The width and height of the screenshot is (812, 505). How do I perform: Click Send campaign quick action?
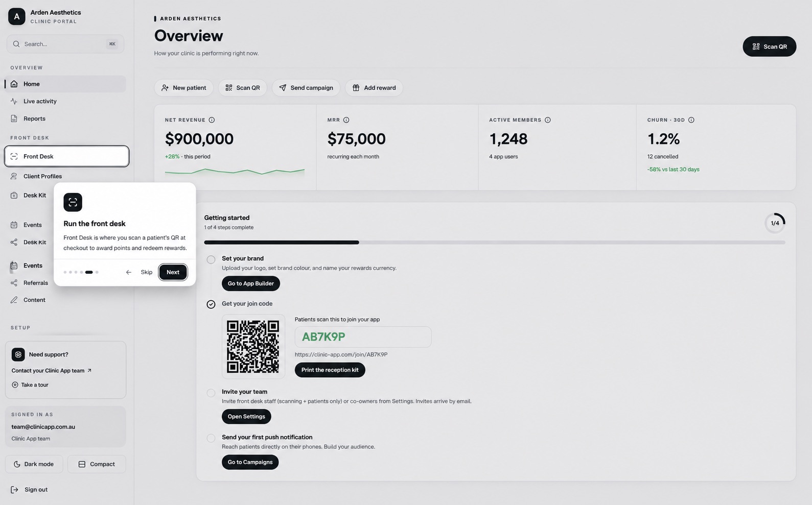tap(306, 88)
